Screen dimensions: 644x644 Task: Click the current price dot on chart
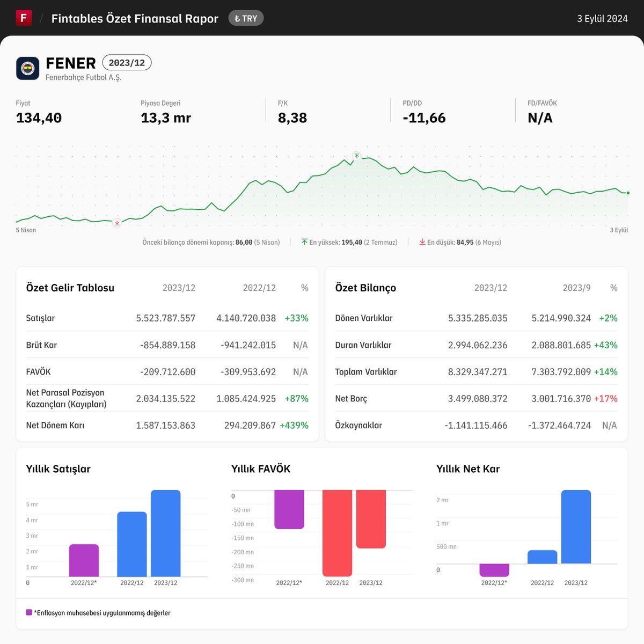pos(628,193)
